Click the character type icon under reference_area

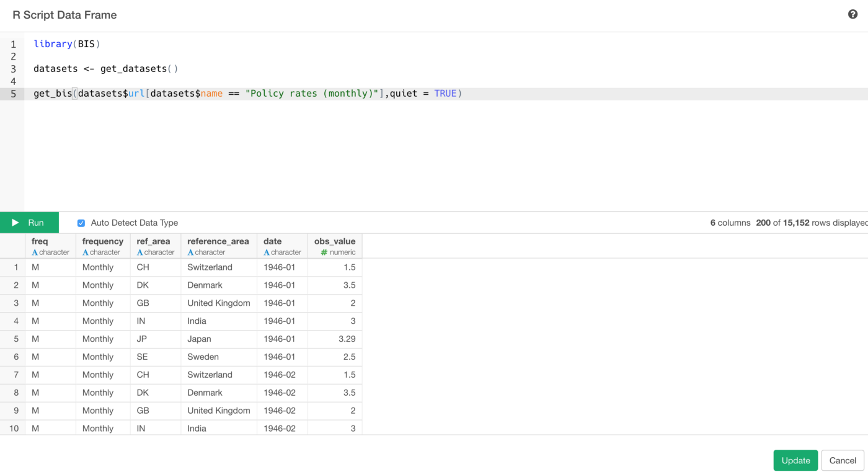click(x=191, y=252)
